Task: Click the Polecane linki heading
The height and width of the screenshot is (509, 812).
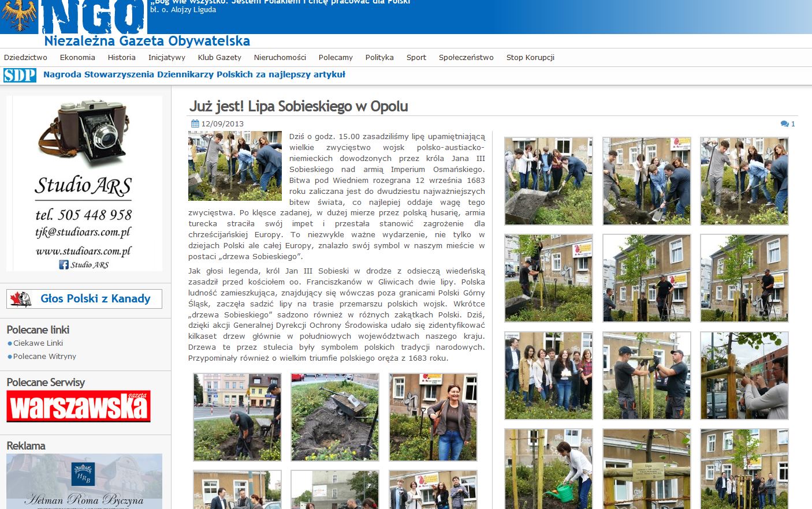Action: point(38,330)
